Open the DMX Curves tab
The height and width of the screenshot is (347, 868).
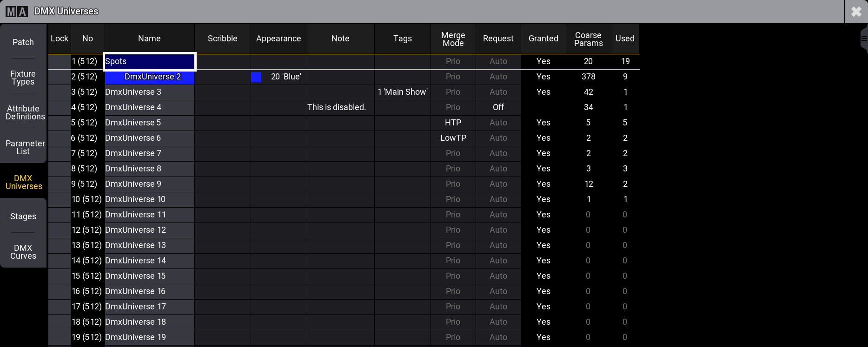(x=23, y=252)
